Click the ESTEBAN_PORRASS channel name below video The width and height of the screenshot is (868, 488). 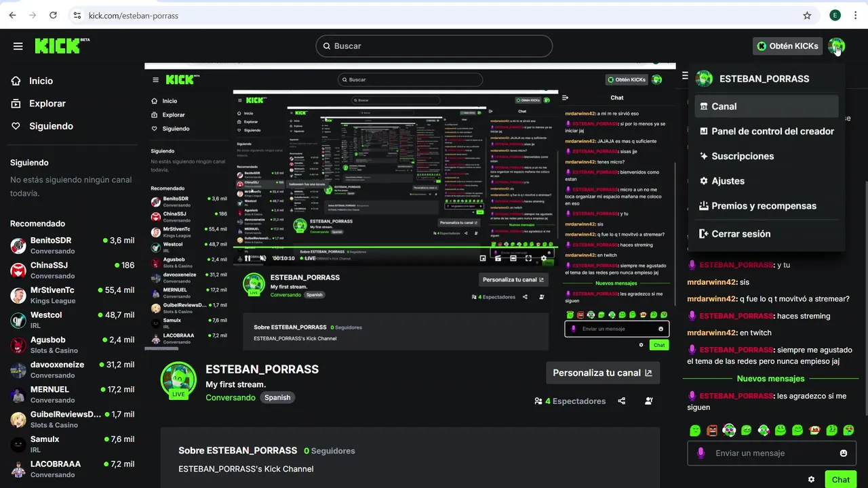coord(262,369)
